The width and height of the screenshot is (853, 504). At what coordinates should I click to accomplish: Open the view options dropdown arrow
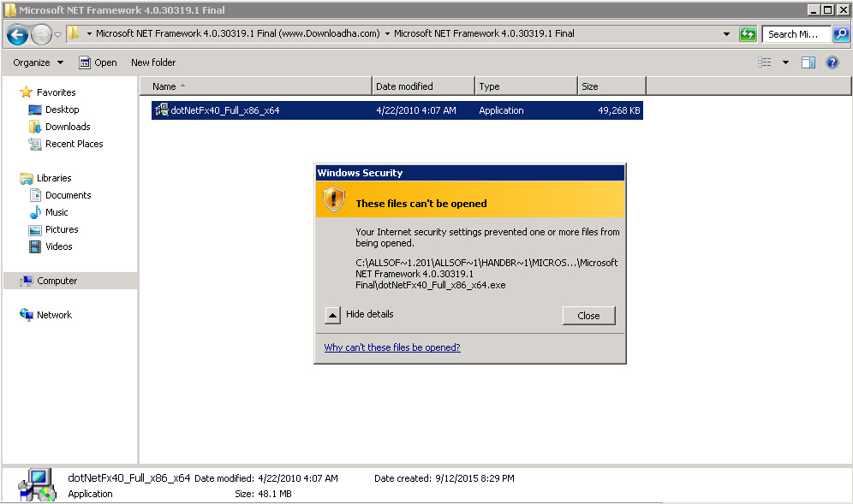coord(785,62)
